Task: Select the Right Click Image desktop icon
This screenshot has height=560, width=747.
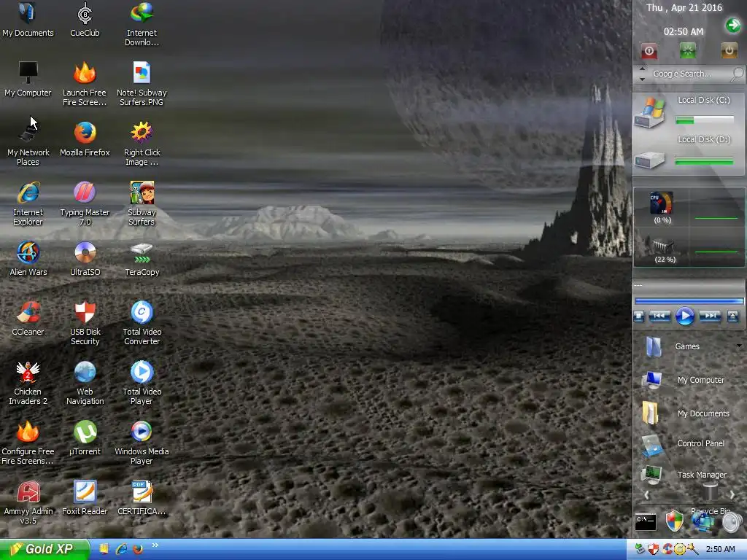Action: 142,144
